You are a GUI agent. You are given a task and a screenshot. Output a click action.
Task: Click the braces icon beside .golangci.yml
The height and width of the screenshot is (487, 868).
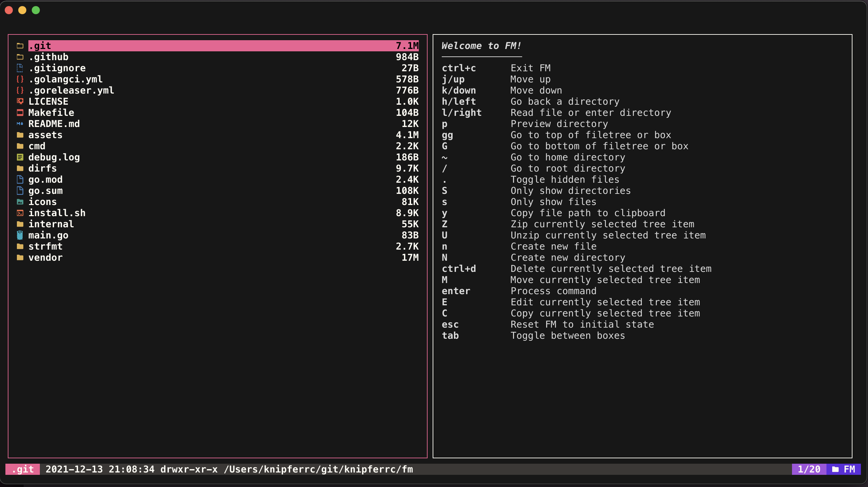pyautogui.click(x=20, y=79)
